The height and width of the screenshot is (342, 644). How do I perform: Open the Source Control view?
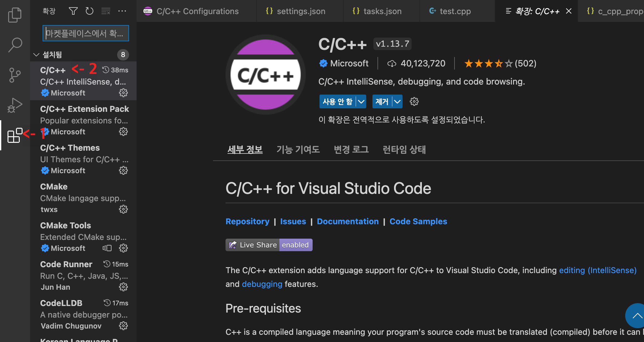[15, 75]
